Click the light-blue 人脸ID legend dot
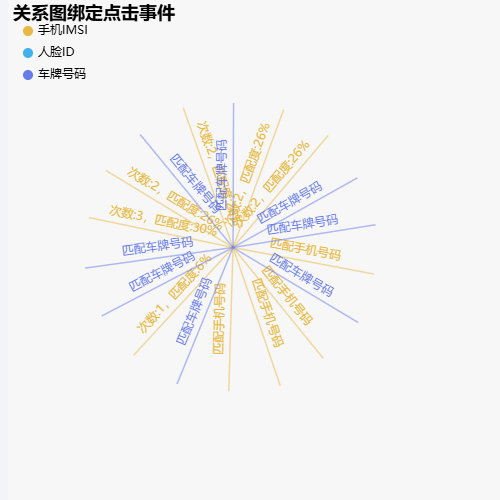The image size is (500, 500). point(28,53)
